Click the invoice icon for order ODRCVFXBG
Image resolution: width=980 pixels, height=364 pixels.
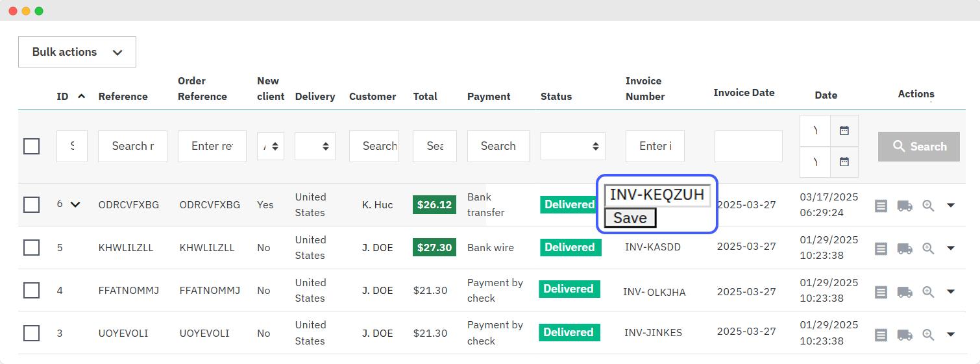click(x=881, y=206)
